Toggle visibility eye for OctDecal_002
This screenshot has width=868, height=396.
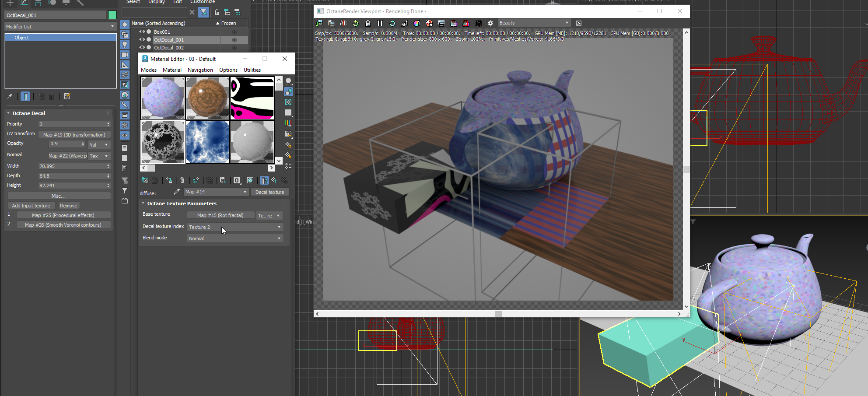tap(142, 48)
